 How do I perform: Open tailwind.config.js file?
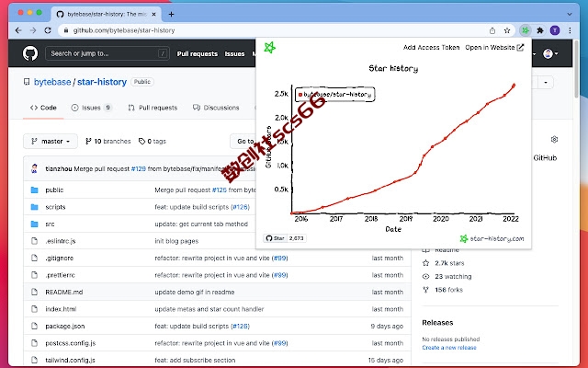[70, 360]
